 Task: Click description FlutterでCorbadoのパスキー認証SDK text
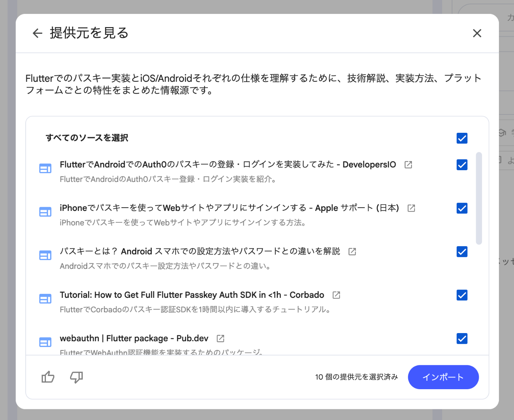(196, 310)
